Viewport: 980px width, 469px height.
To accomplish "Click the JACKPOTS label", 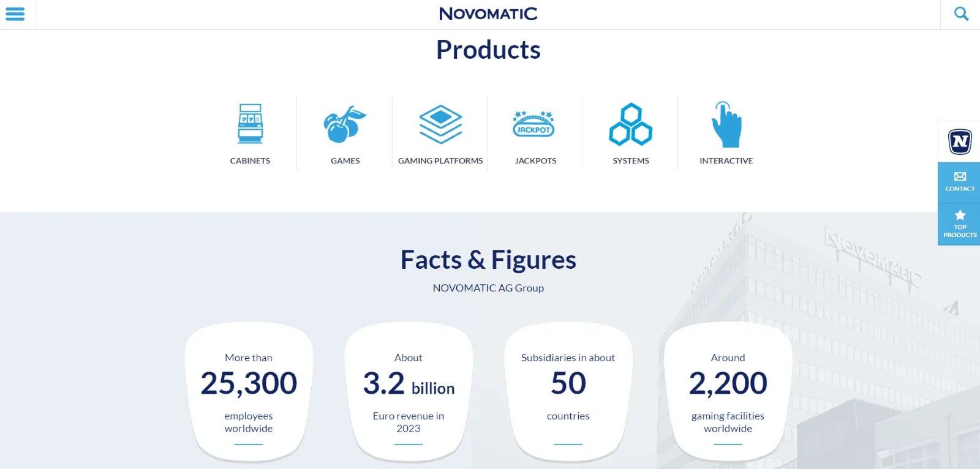I will coord(536,161).
